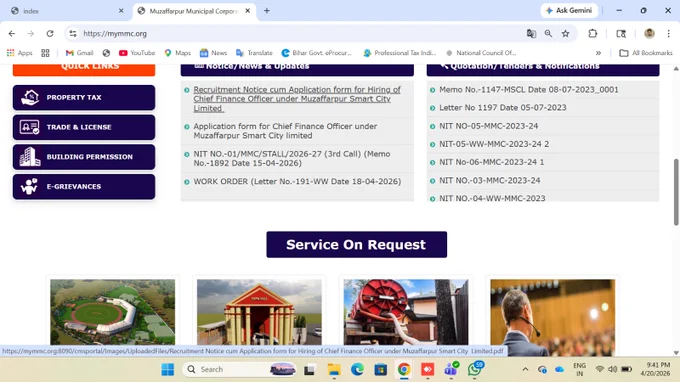This screenshot has height=382, width=680.
Task: Open the Trade & License quick link
Action: (84, 127)
